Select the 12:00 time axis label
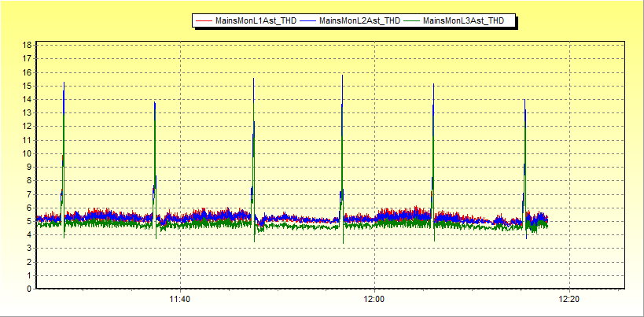This screenshot has width=644, height=317. pyautogui.click(x=374, y=299)
